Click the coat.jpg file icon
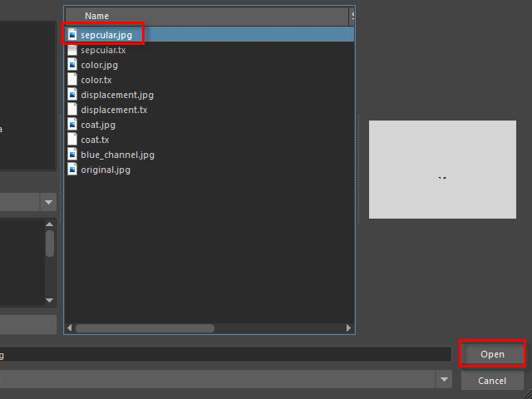The width and height of the screenshot is (532, 399). 72,125
